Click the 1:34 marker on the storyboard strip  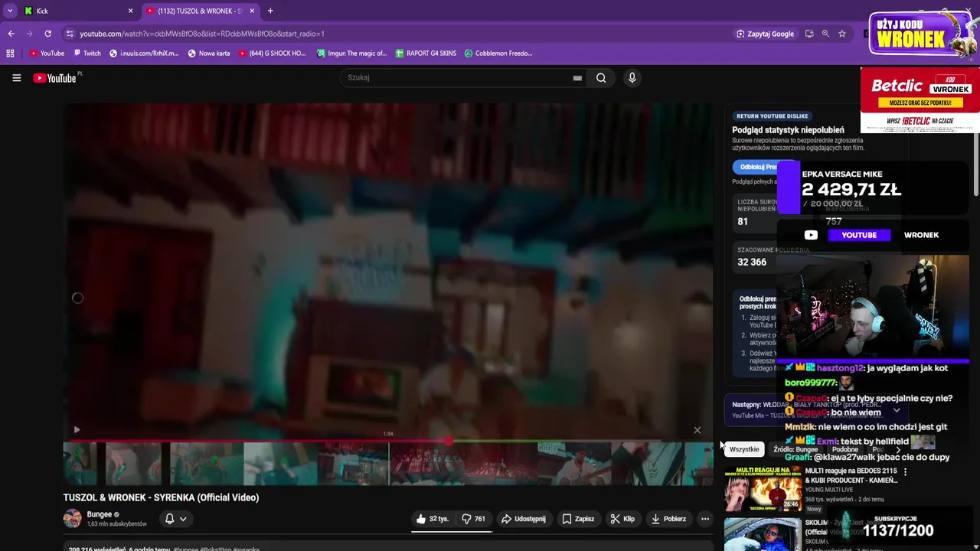[x=388, y=434]
